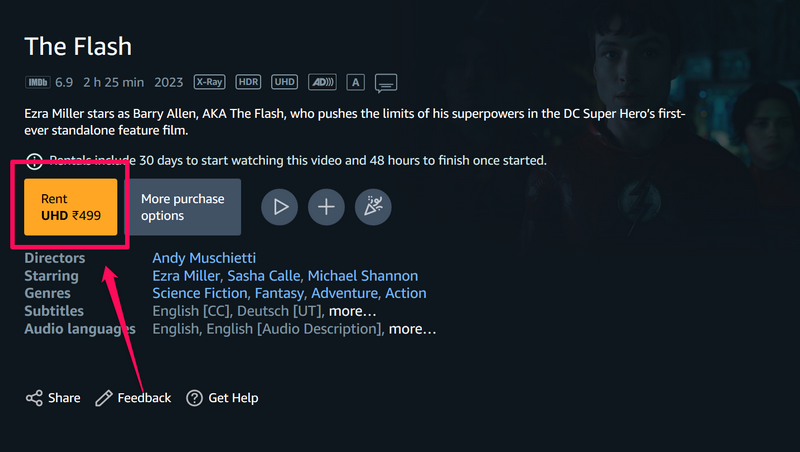Select Sasha Calle in Starring list

pos(263,276)
